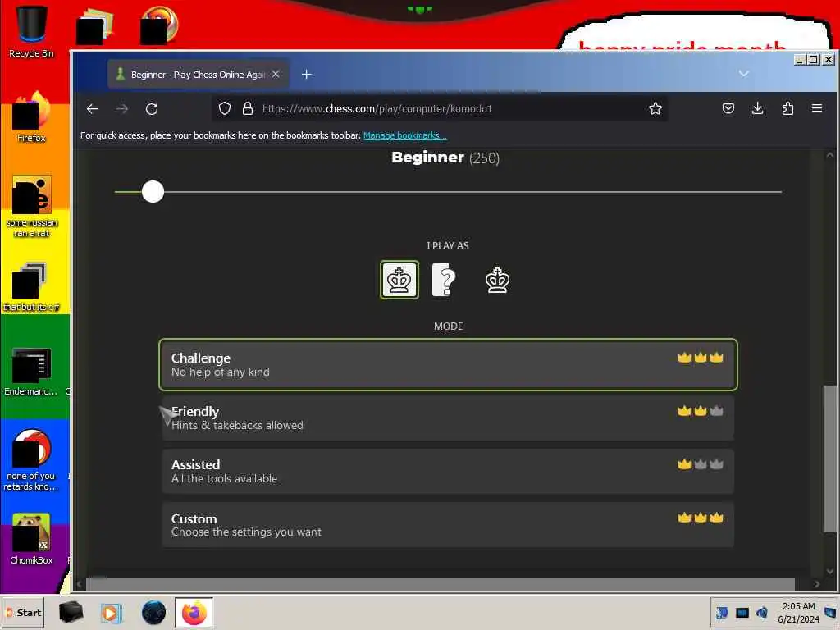Click the Beginner rating slider handle

coord(153,191)
